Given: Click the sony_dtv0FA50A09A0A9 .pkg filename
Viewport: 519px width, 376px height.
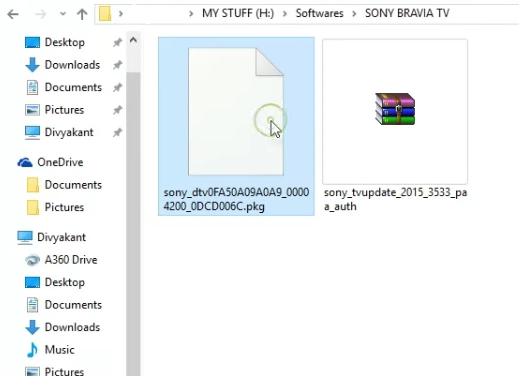Looking at the screenshot, I should pos(236,199).
